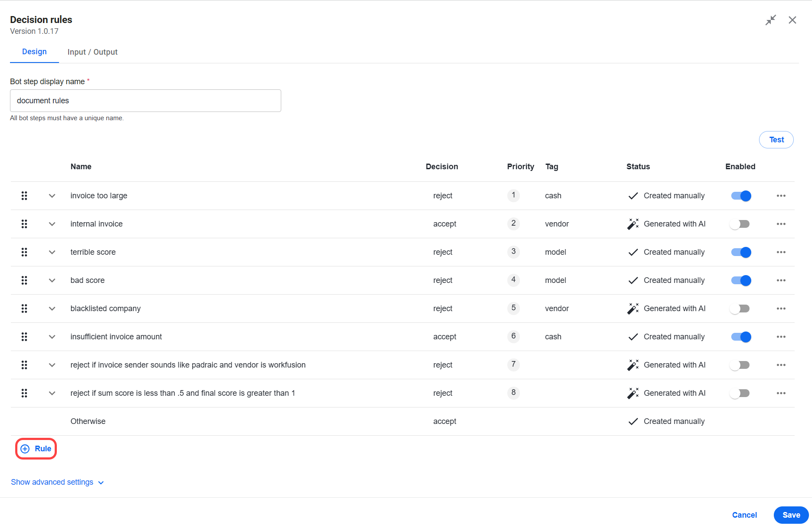812x532 pixels.
Task: Switch to the Design tab
Action: click(x=34, y=52)
